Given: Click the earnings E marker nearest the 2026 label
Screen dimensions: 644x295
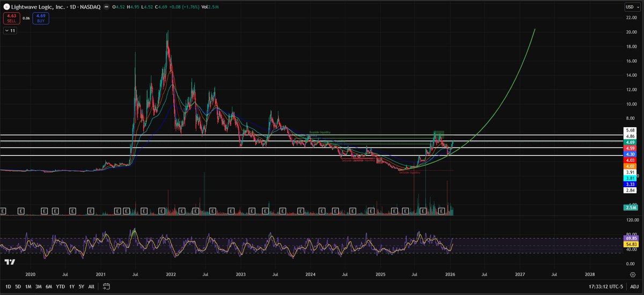Looking at the screenshot, I should [x=441, y=211].
